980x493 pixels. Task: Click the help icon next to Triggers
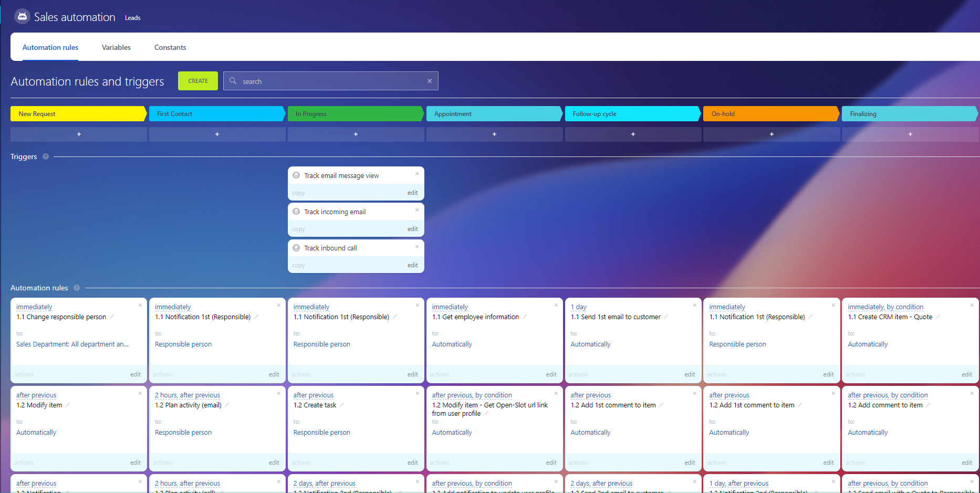point(46,156)
